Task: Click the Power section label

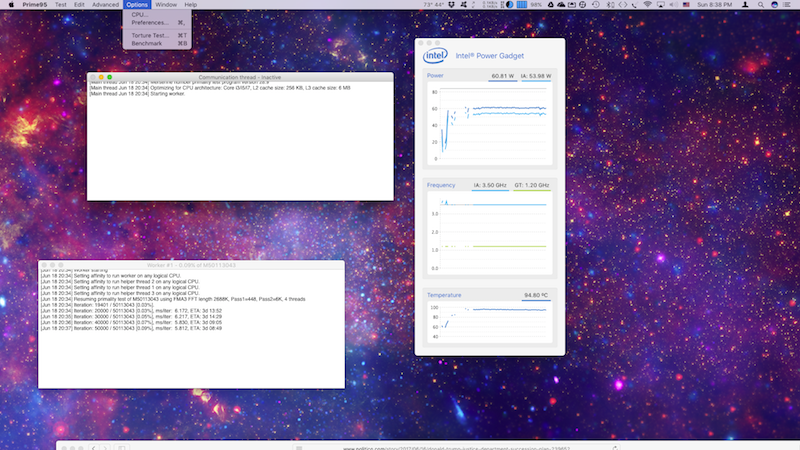Action: (435, 76)
